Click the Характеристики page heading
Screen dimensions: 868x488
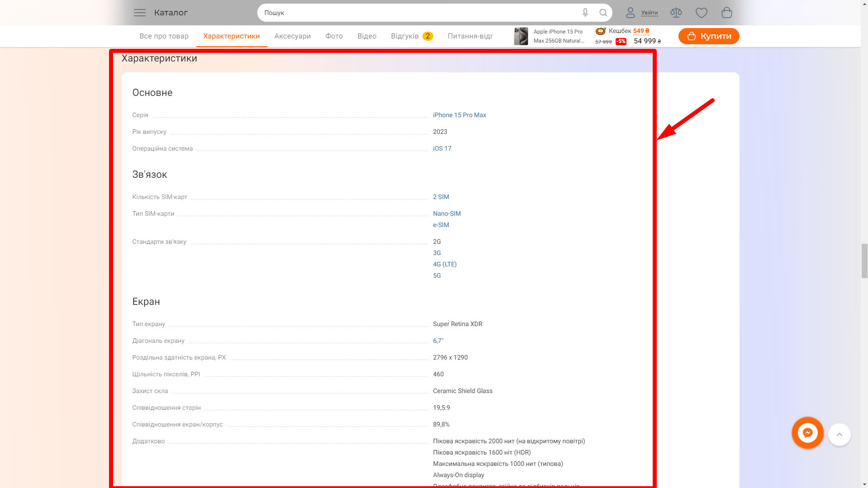click(x=159, y=58)
